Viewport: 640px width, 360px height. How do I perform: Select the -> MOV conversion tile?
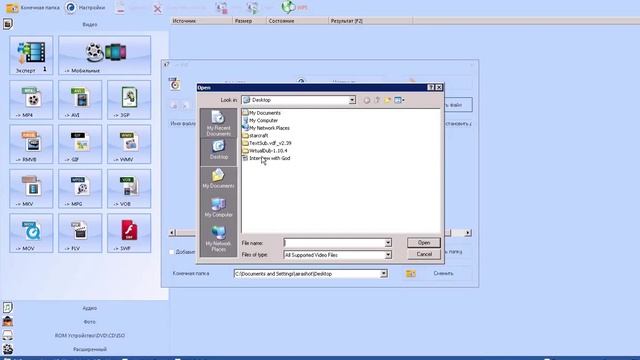(31, 233)
